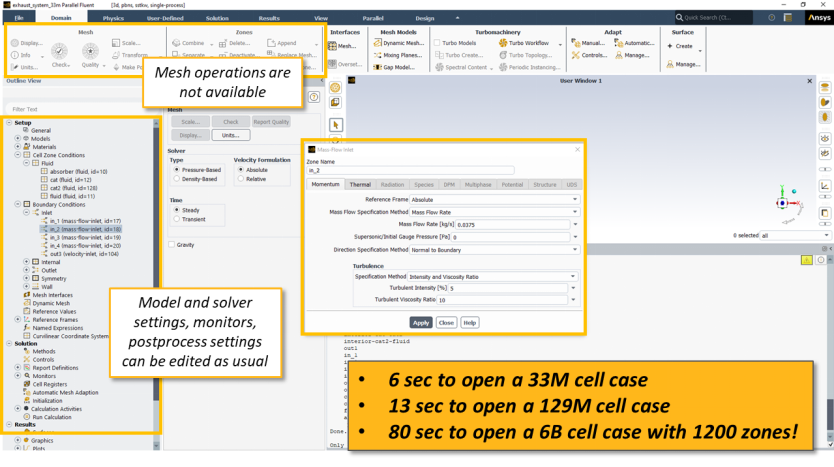Image resolution: width=834 pixels, height=467 pixels.
Task: Open the Thermal tab in inlet dialog
Action: point(360,185)
